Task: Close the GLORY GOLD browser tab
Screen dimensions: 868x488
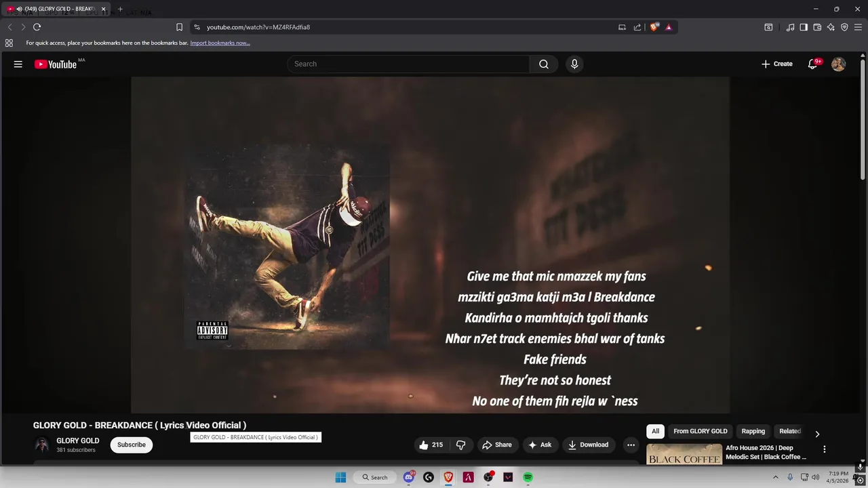Action: [104, 9]
